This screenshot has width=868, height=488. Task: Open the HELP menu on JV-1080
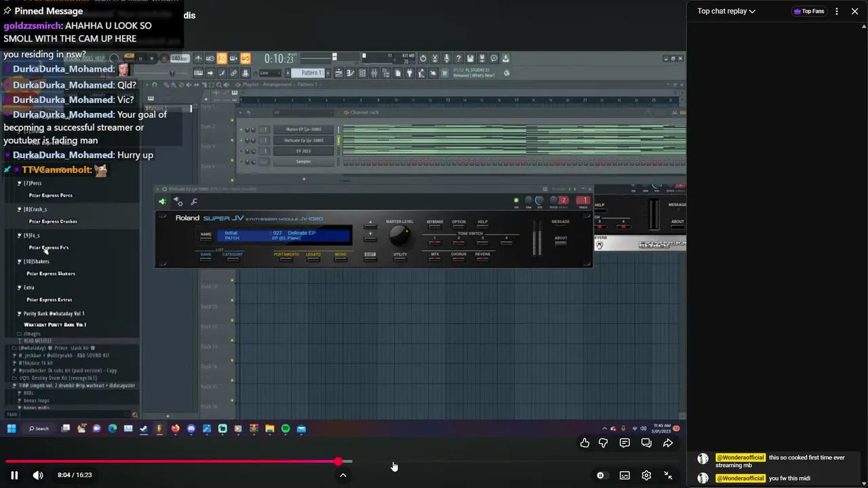(482, 227)
